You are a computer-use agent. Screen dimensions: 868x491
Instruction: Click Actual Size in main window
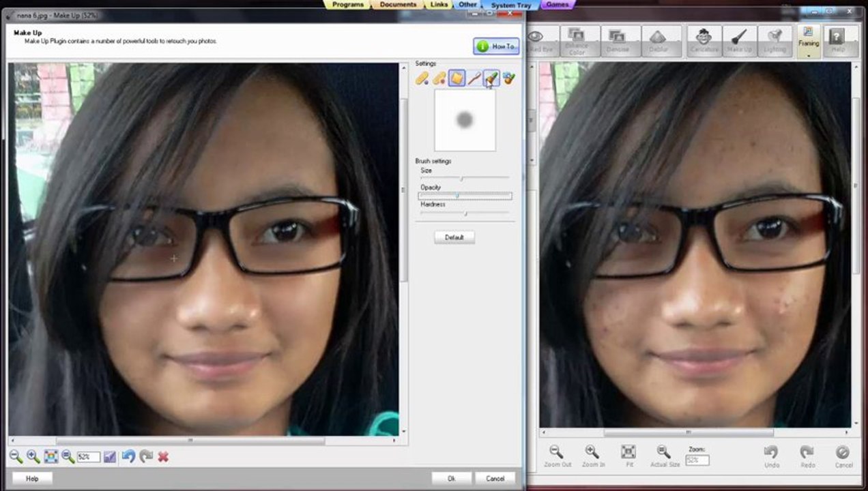(664, 456)
